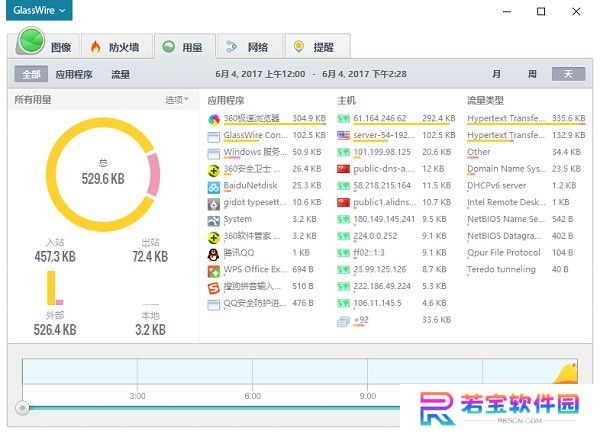Click the BaiduNetdisk blue icon
Screen dimensions: 600x434
214,187
